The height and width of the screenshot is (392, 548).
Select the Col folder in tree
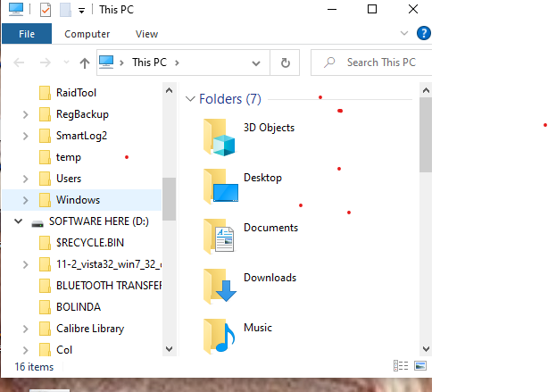64,350
